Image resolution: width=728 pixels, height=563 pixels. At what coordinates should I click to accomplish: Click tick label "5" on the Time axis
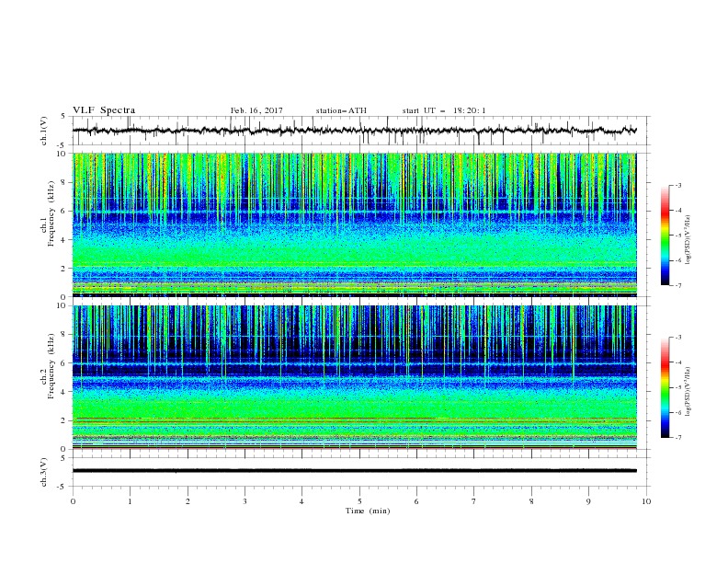click(x=359, y=501)
